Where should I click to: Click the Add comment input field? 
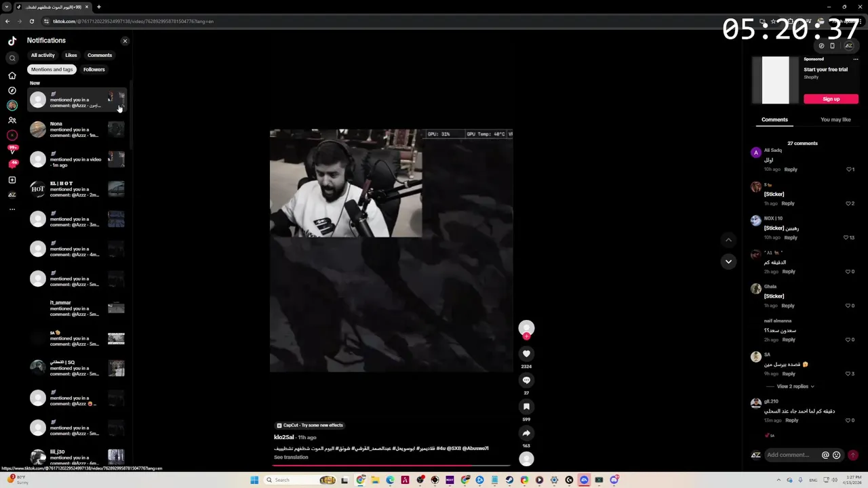pyautogui.click(x=792, y=455)
